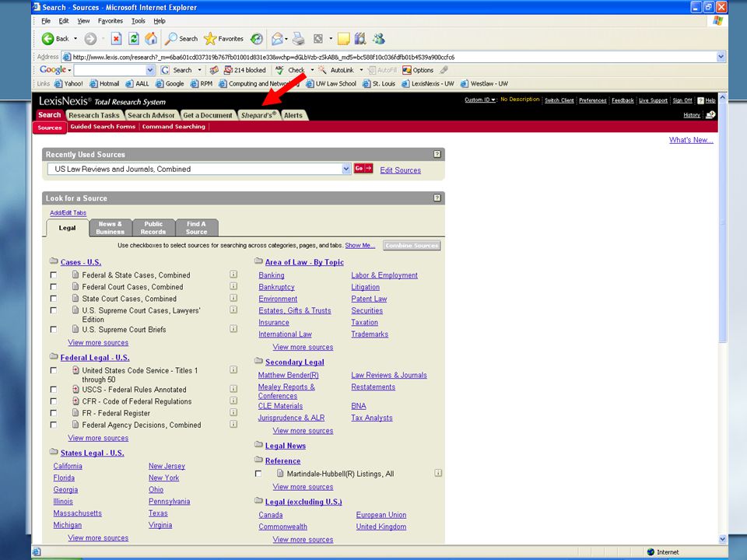This screenshot has width=747, height=560.
Task: Click the scroll up arrow of the page
Action: coord(722,97)
